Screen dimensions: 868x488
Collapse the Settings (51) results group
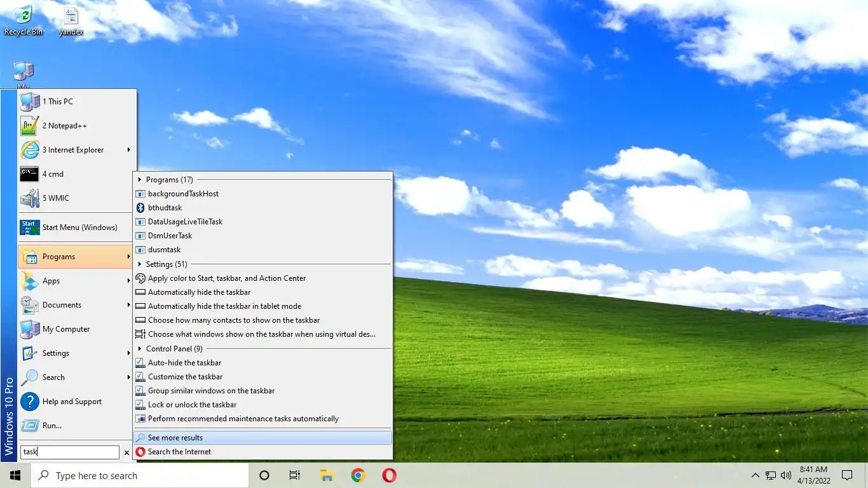pyautogui.click(x=140, y=264)
